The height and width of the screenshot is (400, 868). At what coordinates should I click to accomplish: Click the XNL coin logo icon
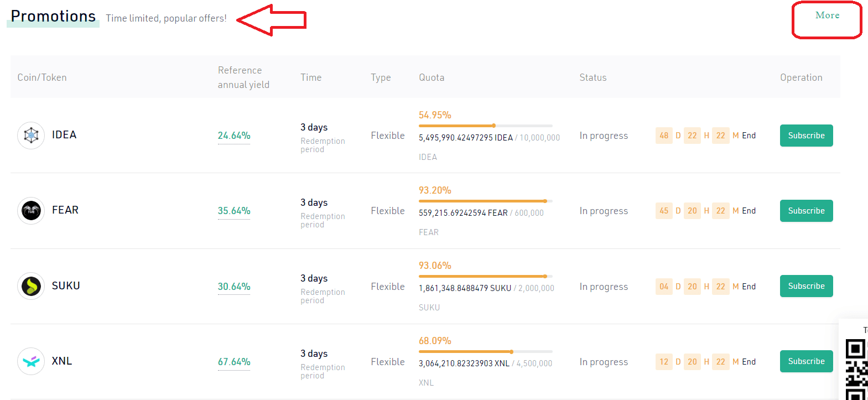(x=31, y=361)
